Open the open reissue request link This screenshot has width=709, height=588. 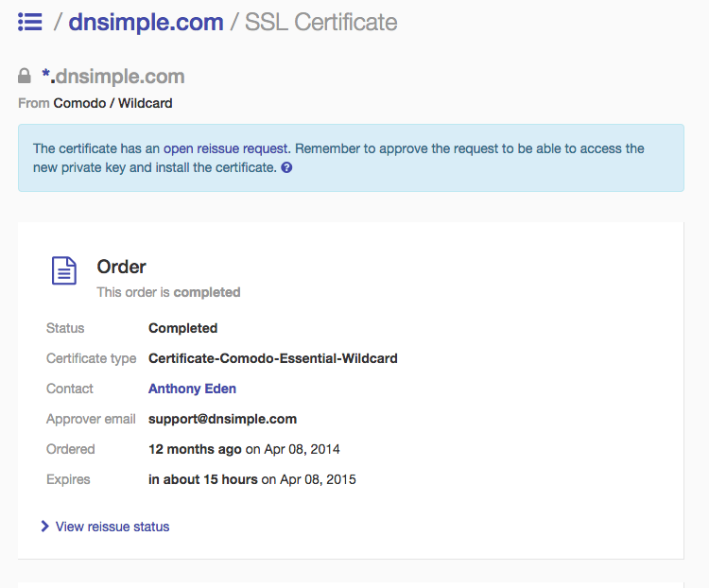[226, 148]
